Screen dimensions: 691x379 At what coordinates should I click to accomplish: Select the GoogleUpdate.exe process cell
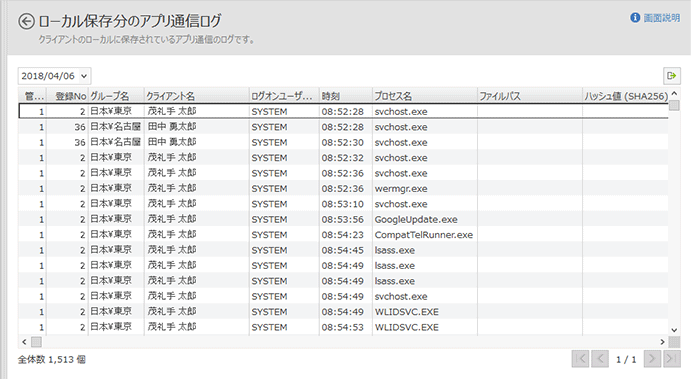425,219
